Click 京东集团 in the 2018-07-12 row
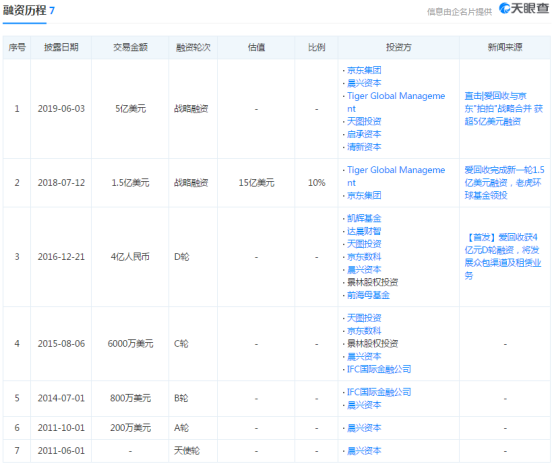 364,195
